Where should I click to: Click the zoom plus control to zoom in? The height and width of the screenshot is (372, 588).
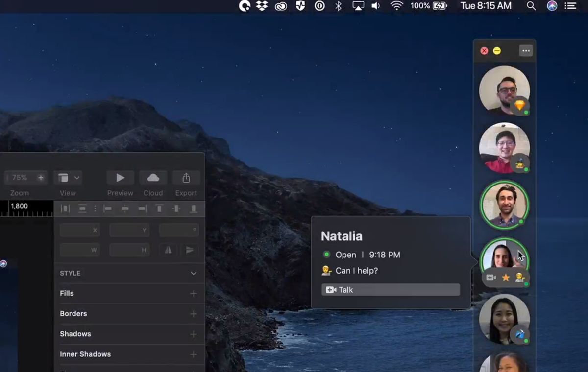40,177
